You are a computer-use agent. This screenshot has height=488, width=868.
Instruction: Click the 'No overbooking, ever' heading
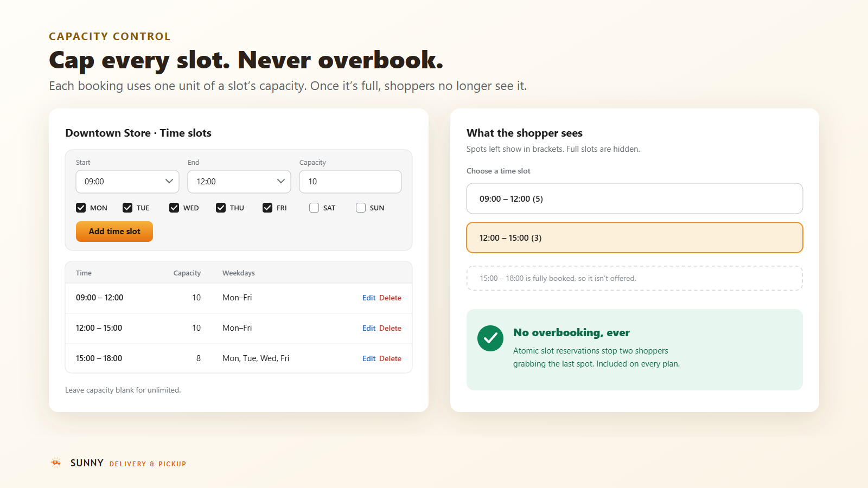tap(571, 332)
